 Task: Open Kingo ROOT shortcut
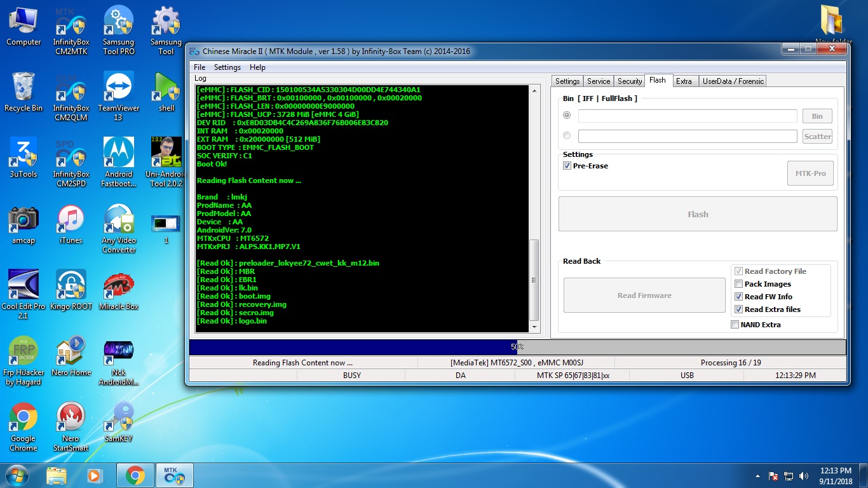click(x=71, y=290)
